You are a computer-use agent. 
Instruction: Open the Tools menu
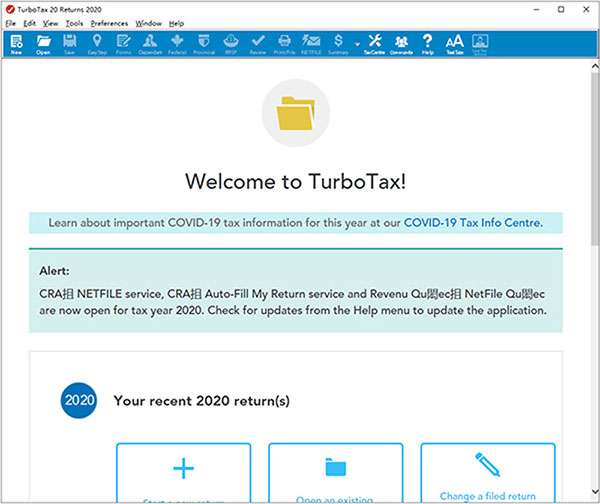tap(74, 24)
